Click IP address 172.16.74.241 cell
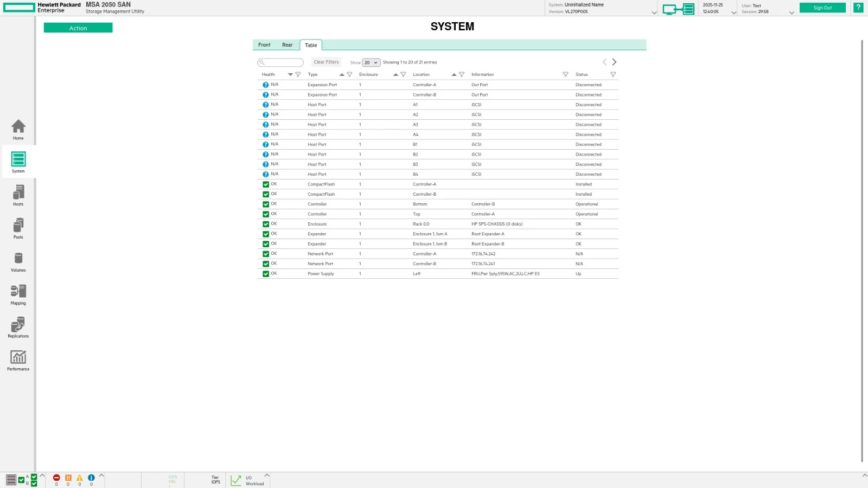Viewport: 868px width, 488px height. tap(483, 264)
